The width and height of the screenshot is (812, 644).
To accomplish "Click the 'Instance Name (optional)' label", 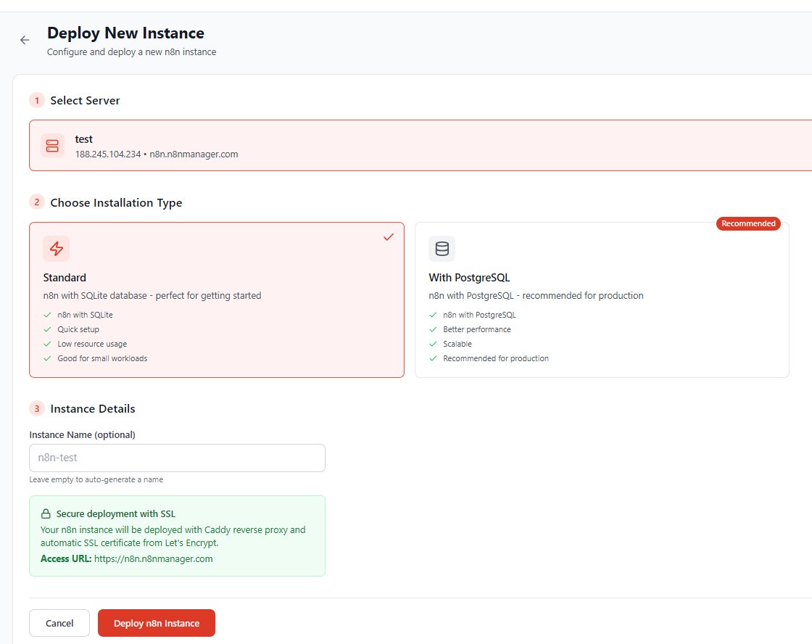I will [x=83, y=434].
